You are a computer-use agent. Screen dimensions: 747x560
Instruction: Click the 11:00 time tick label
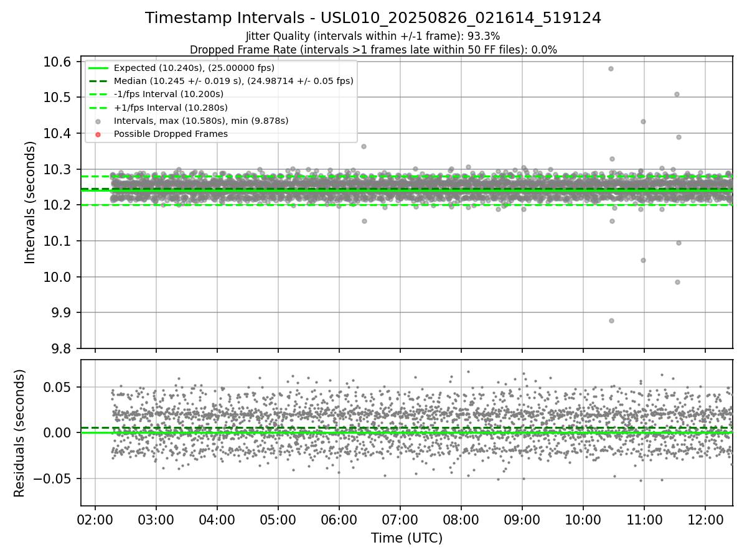[644, 519]
